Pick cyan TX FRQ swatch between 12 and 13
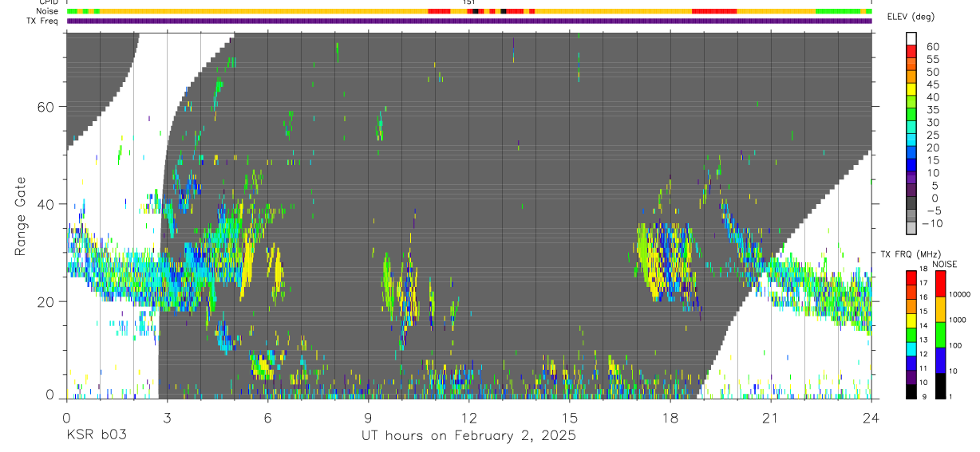 pos(911,349)
